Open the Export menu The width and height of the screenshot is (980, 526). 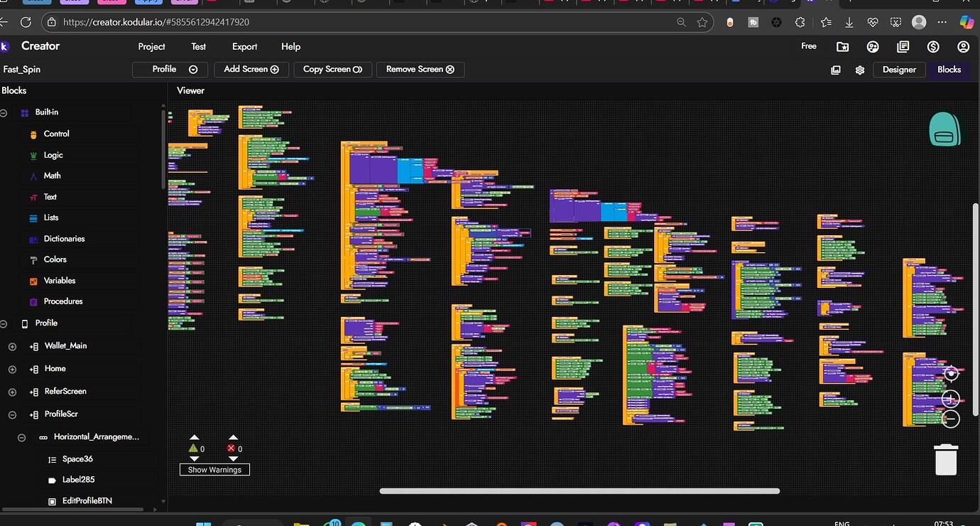click(244, 47)
